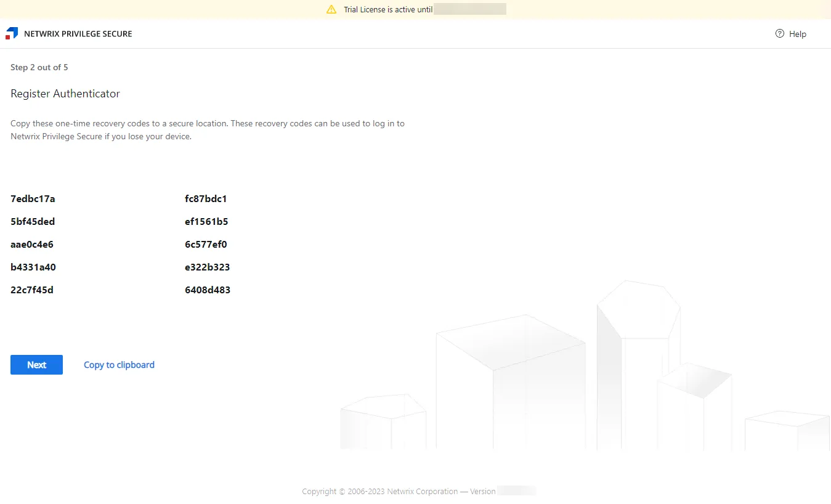Click the NETWRIX PRIVILEGE SECURE title text
Viewport: 831px width, 504px height.
[78, 34]
